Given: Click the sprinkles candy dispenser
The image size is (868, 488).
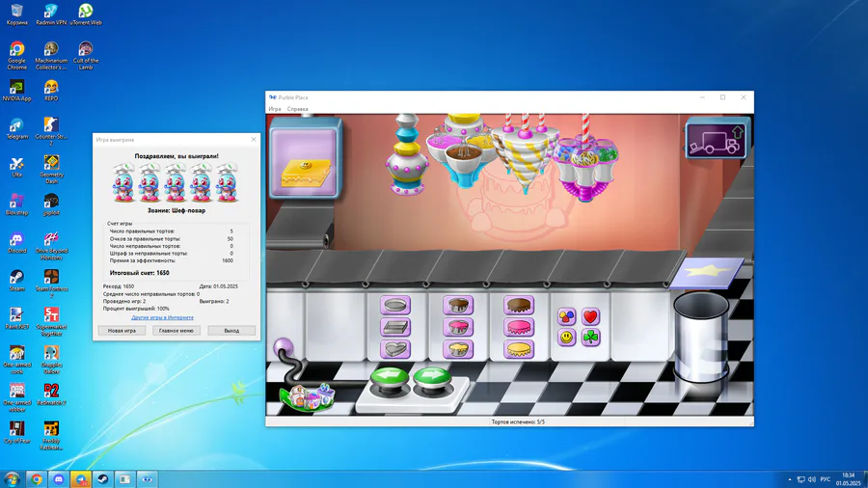Looking at the screenshot, I should pyautogui.click(x=585, y=160).
